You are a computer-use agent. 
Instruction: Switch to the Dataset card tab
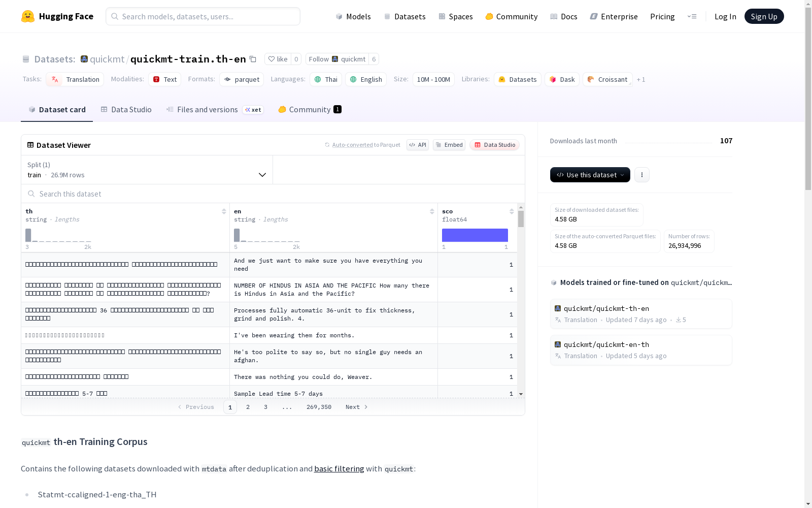click(57, 109)
